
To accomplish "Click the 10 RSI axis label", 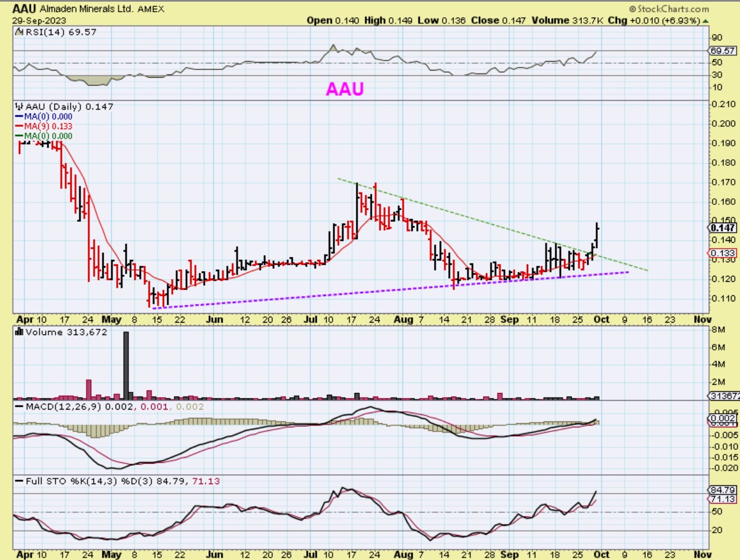I will [x=716, y=87].
